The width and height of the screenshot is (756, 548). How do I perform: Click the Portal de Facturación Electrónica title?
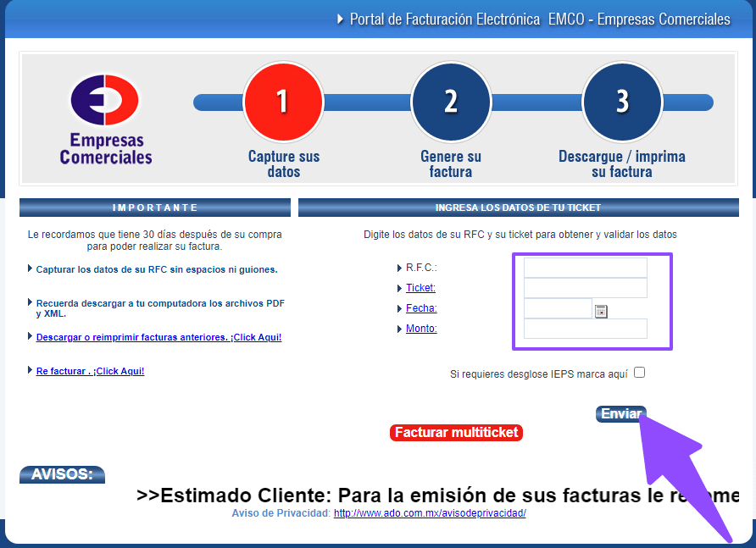click(540, 19)
